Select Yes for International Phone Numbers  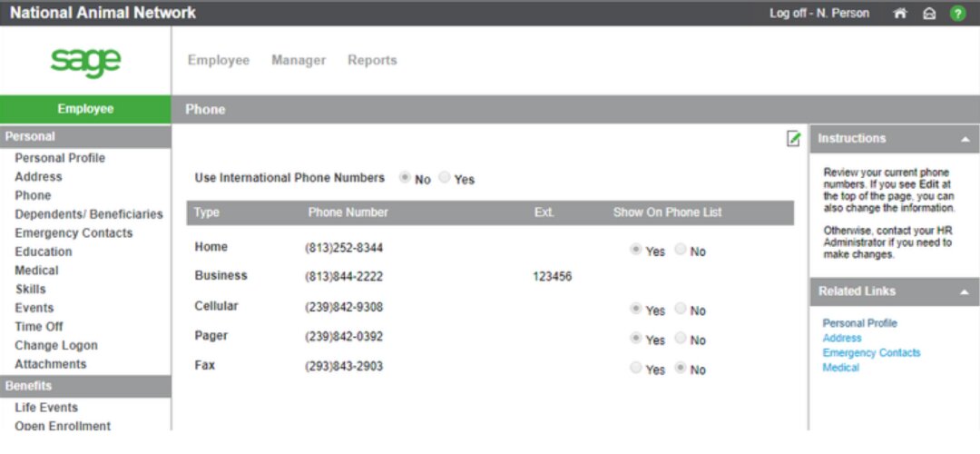tap(445, 179)
